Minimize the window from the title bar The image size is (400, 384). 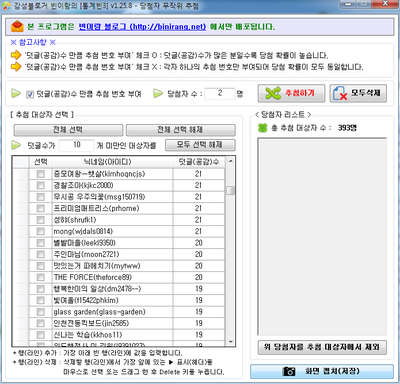point(349,4)
